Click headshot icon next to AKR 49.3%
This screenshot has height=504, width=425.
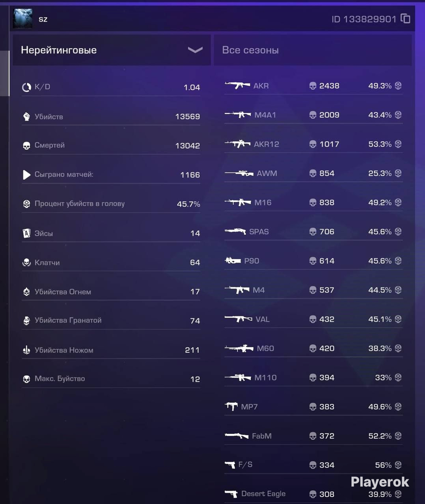(x=398, y=85)
